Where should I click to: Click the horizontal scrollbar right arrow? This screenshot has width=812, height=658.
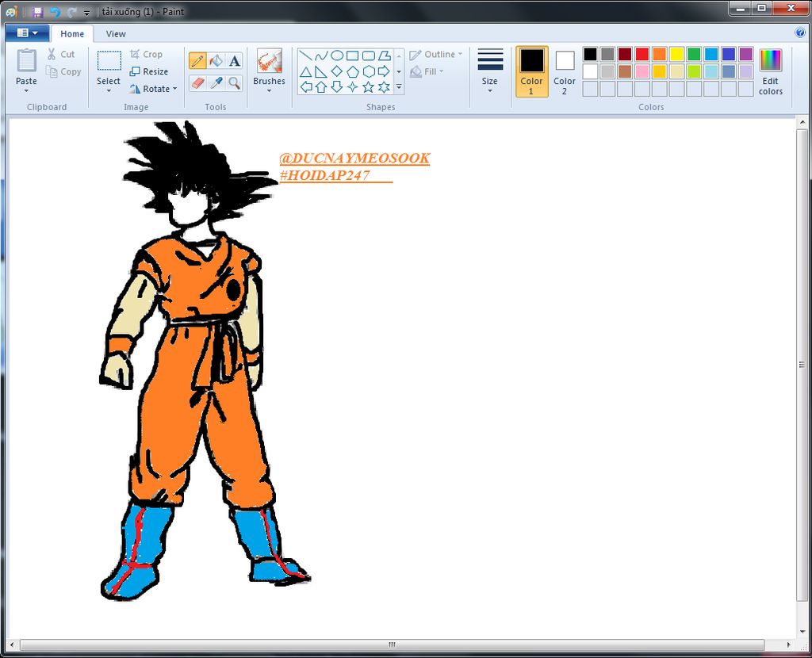point(789,645)
